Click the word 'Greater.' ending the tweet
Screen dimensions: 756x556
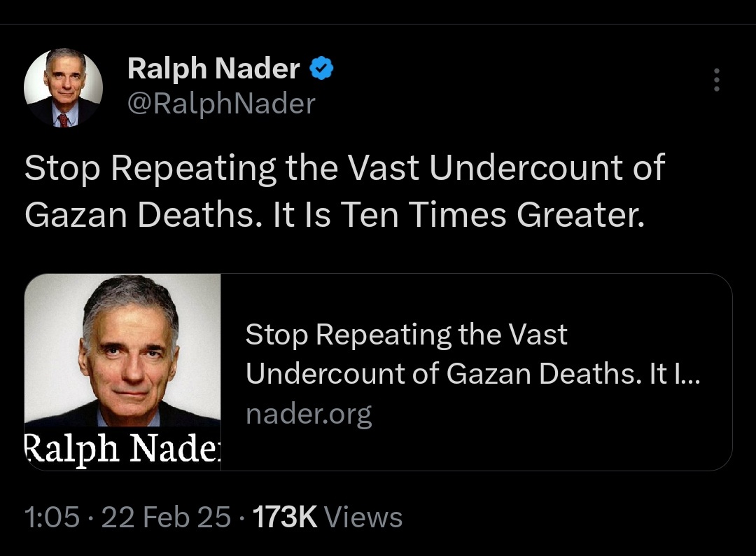[580, 214]
